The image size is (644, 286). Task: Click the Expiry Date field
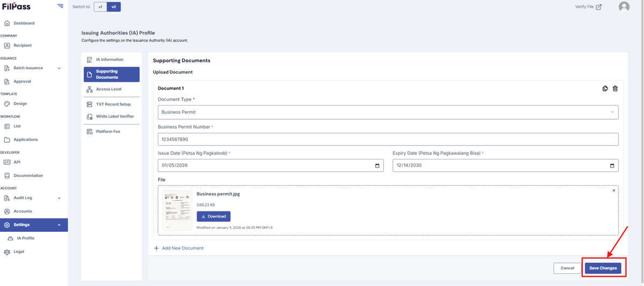click(506, 165)
